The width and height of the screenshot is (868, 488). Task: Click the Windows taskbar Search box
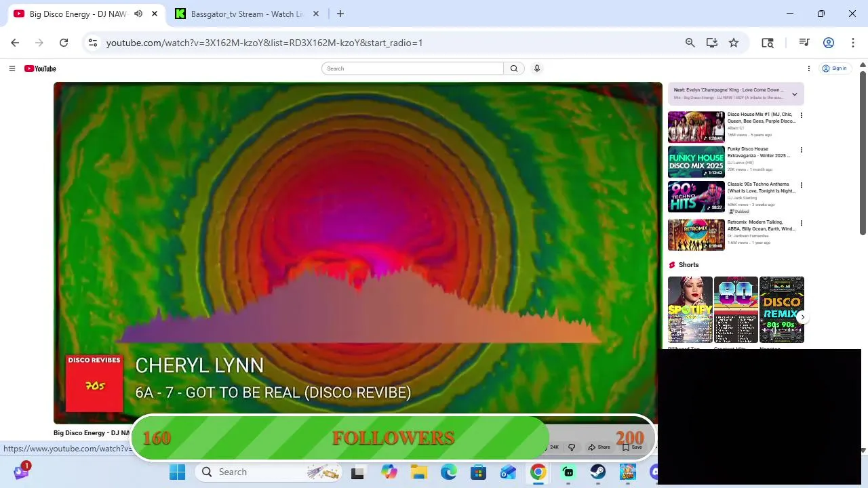tap(270, 472)
